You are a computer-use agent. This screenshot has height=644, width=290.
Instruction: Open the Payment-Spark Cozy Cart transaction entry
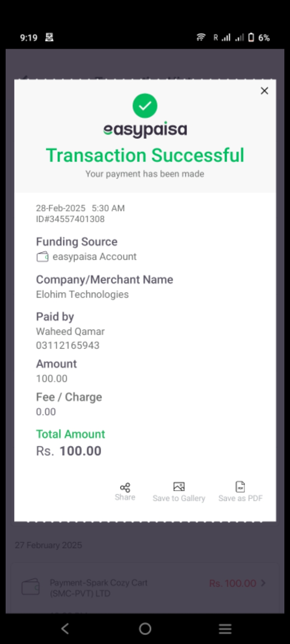tap(145, 588)
